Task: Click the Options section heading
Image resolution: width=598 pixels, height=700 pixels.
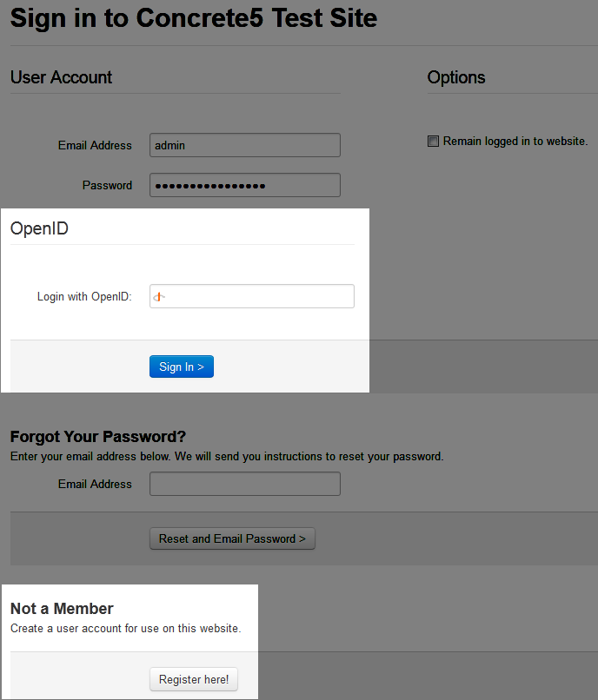Action: [x=456, y=77]
